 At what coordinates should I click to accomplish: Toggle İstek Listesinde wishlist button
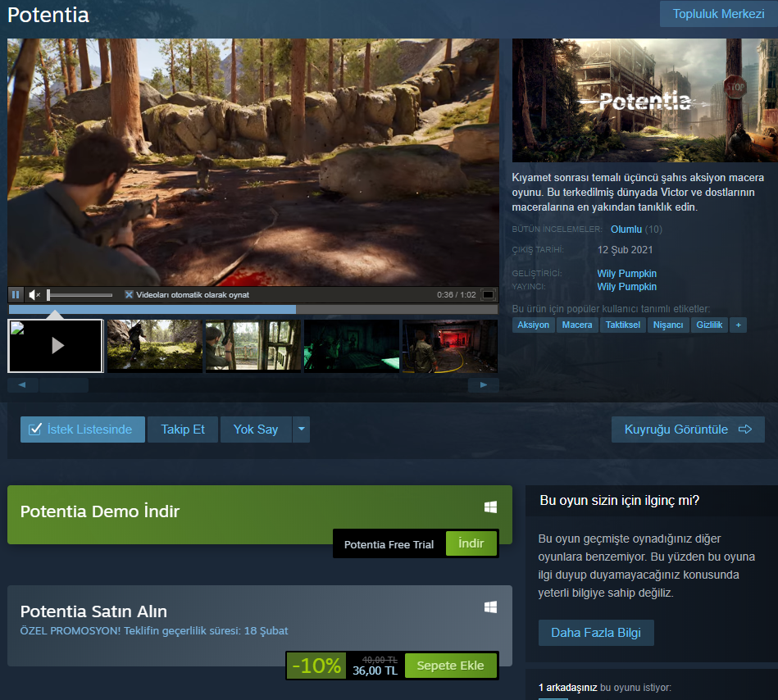83,430
